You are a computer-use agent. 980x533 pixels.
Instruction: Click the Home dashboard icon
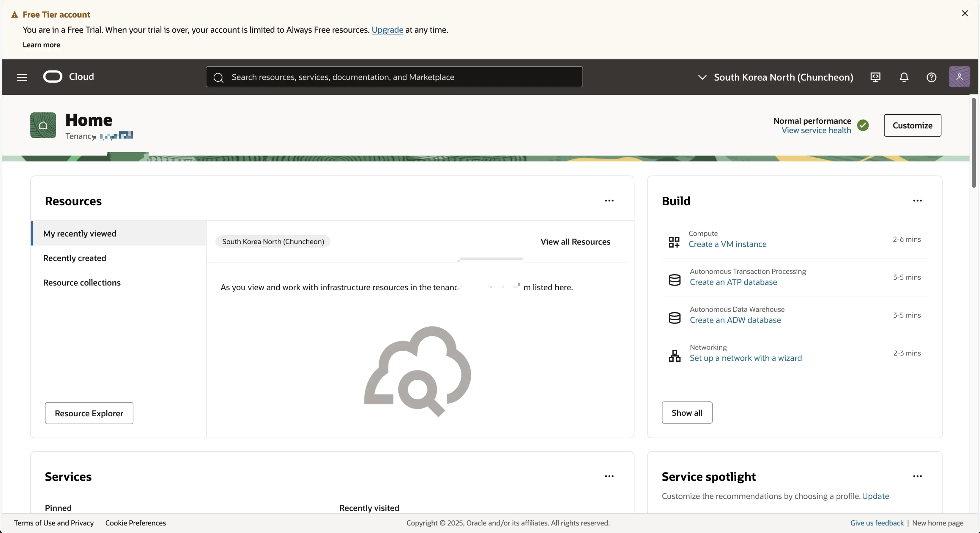(43, 125)
